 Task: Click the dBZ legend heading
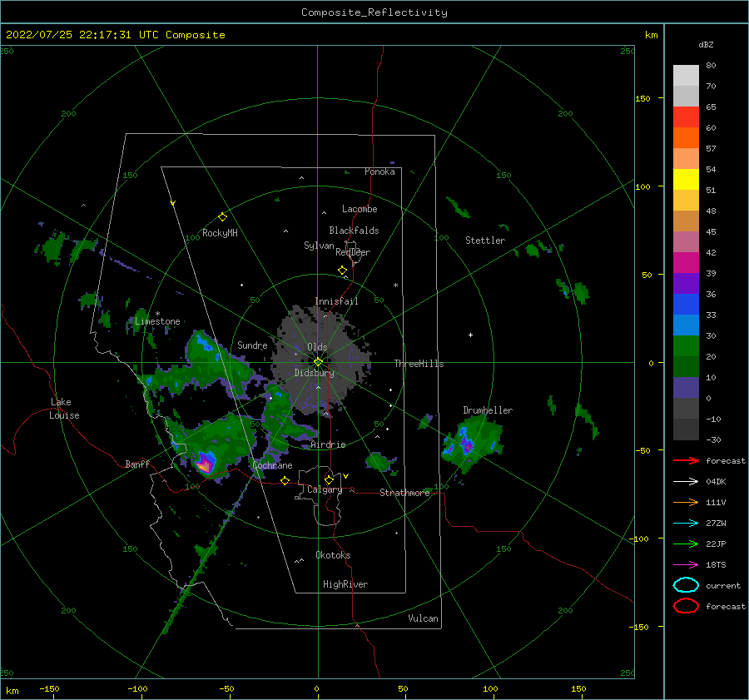pyautogui.click(x=706, y=44)
